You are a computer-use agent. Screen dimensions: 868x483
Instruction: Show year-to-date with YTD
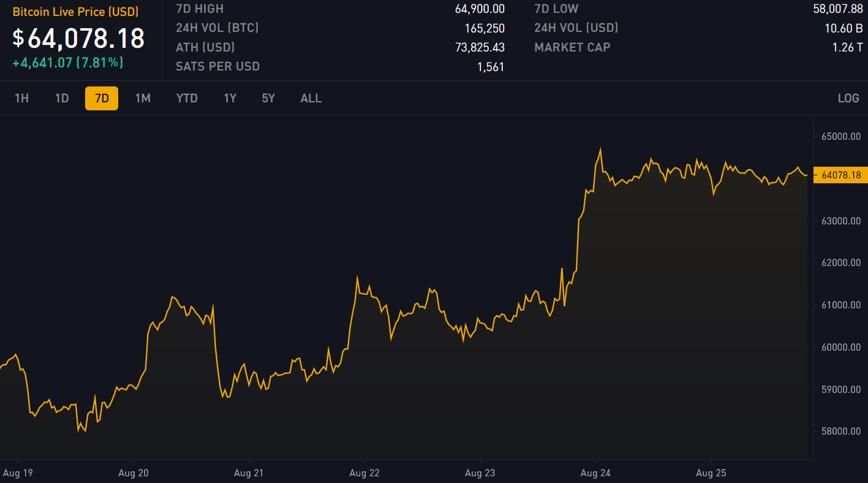(187, 98)
